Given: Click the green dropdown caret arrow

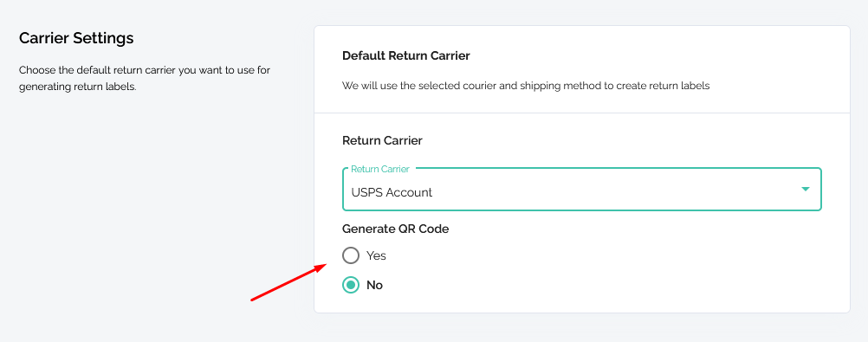Looking at the screenshot, I should [806, 190].
